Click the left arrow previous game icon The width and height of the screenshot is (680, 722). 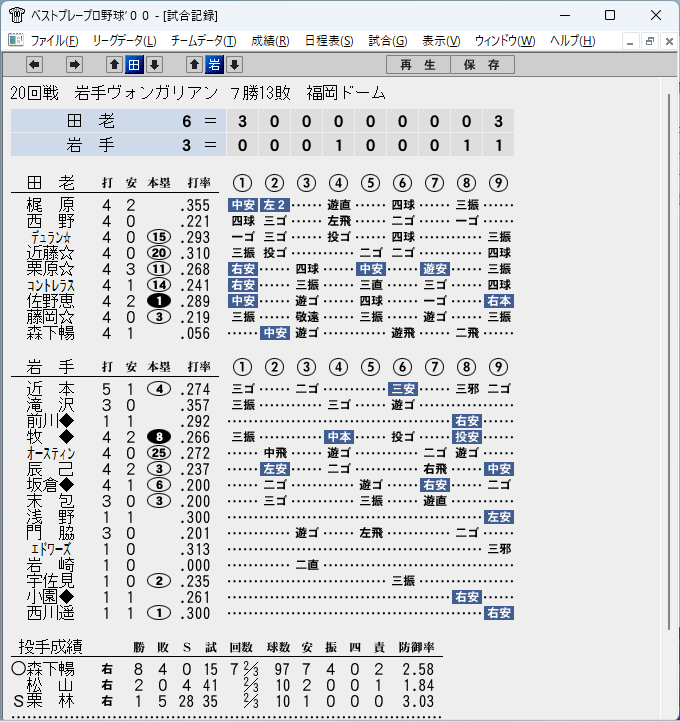[35, 65]
